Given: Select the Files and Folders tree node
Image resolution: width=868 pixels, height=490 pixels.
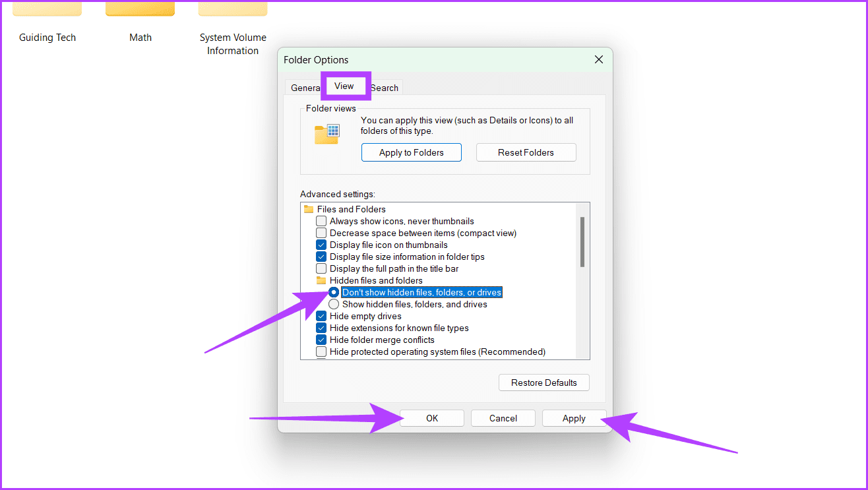Looking at the screenshot, I should 352,209.
